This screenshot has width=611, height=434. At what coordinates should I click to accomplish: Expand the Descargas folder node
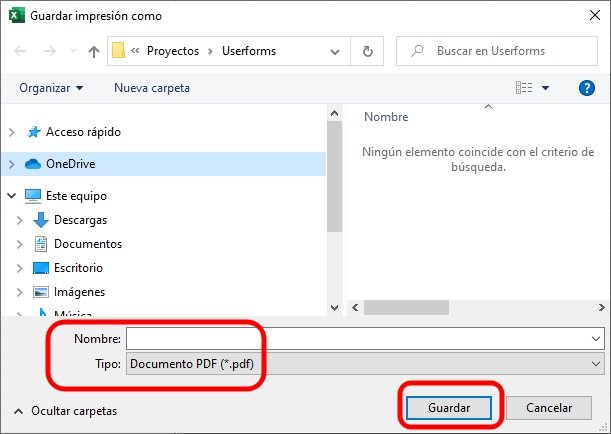[x=19, y=221]
